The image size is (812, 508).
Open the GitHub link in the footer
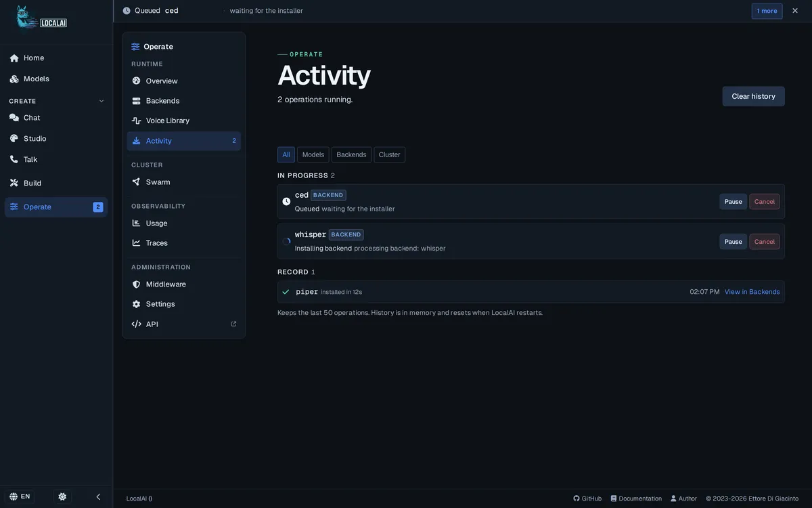pos(587,499)
